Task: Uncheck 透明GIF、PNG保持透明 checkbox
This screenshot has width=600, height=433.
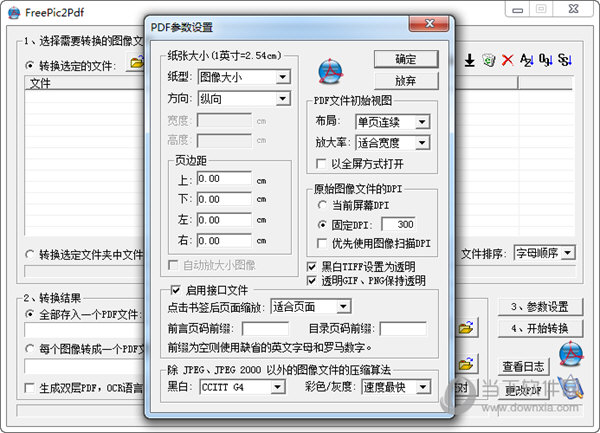Action: pos(311,281)
